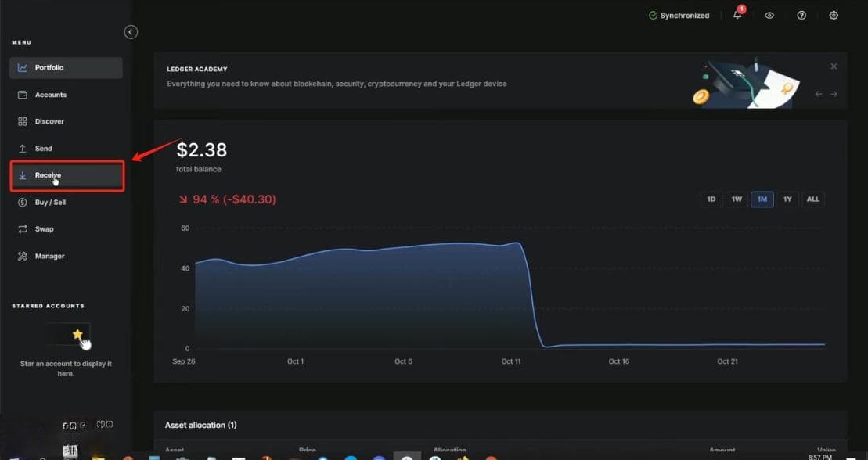Collapse the sidebar with chevron button
The height and width of the screenshot is (460, 868).
(x=131, y=32)
